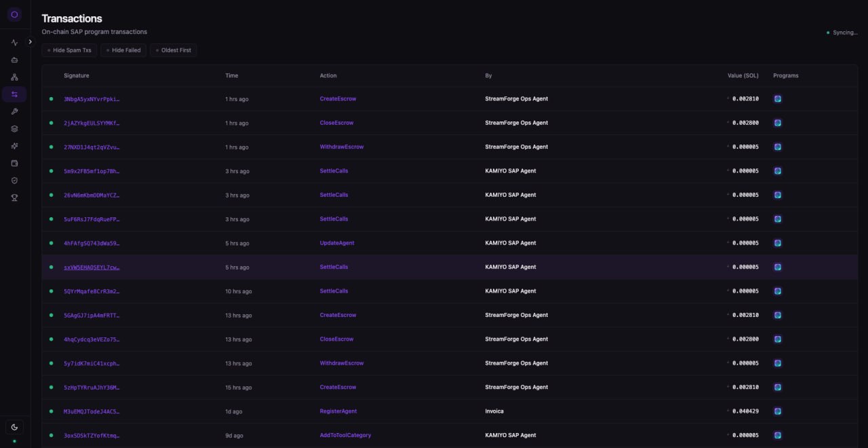Screen dimensions: 868x448
Task: Click the trophy icon in sidebar
Action: [x=14, y=198]
